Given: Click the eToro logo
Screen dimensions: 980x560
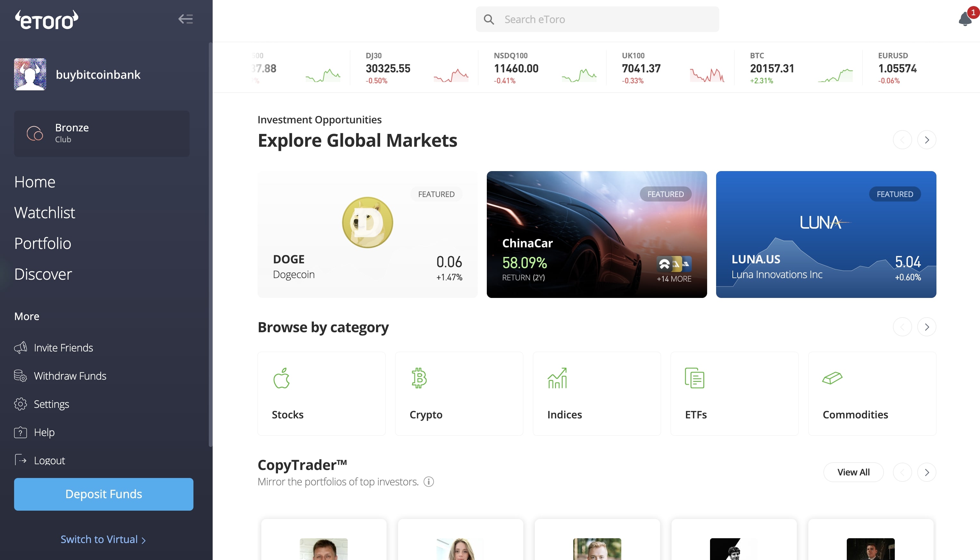Looking at the screenshot, I should [46, 20].
